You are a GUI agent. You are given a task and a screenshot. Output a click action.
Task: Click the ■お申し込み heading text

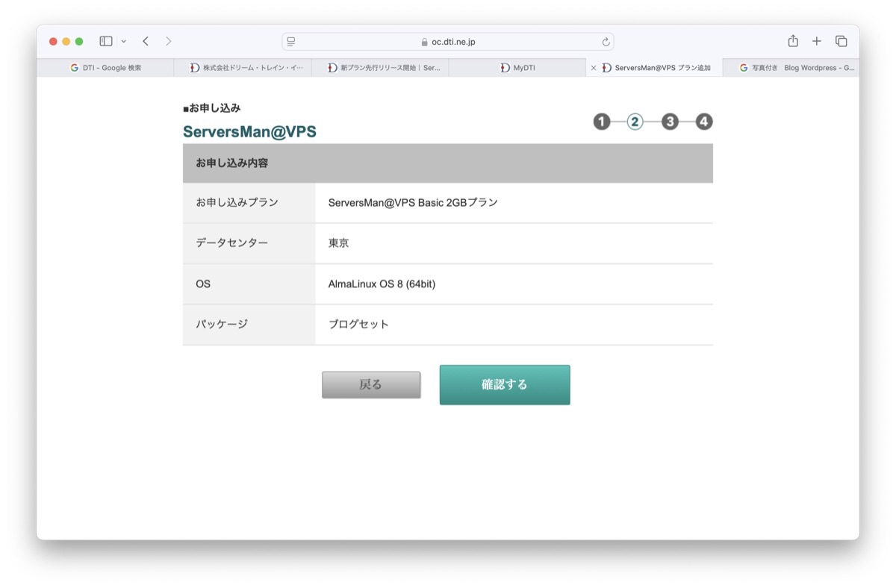click(212, 108)
